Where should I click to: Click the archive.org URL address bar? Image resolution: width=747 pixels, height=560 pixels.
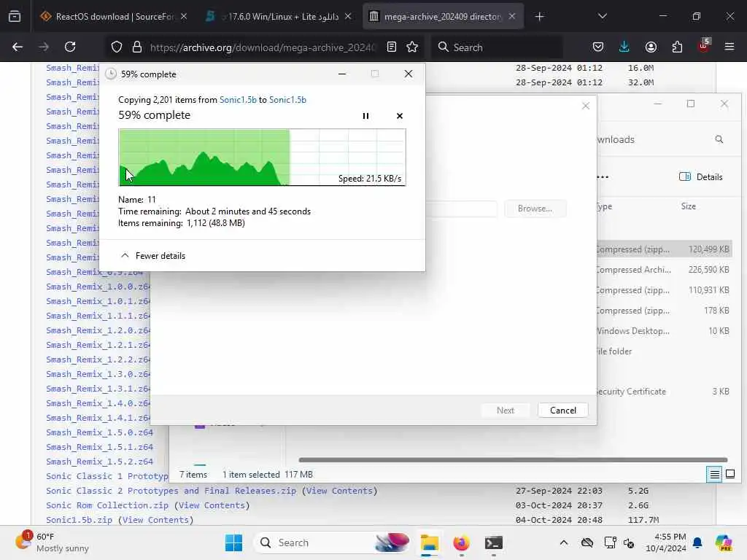(x=263, y=47)
